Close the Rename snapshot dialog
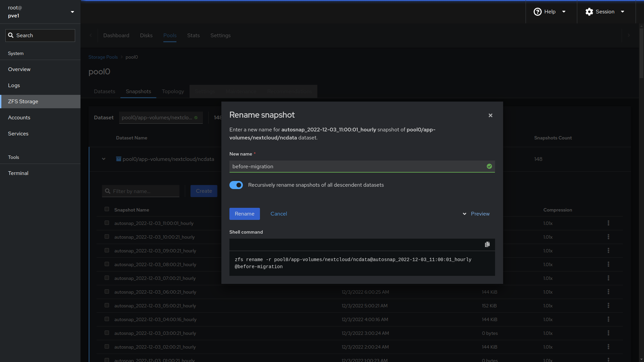Image resolution: width=644 pixels, height=362 pixels. coord(490,115)
